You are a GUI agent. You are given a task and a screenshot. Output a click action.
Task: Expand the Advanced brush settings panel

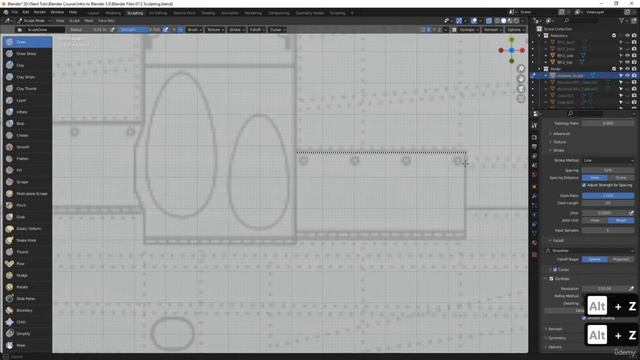[561, 134]
